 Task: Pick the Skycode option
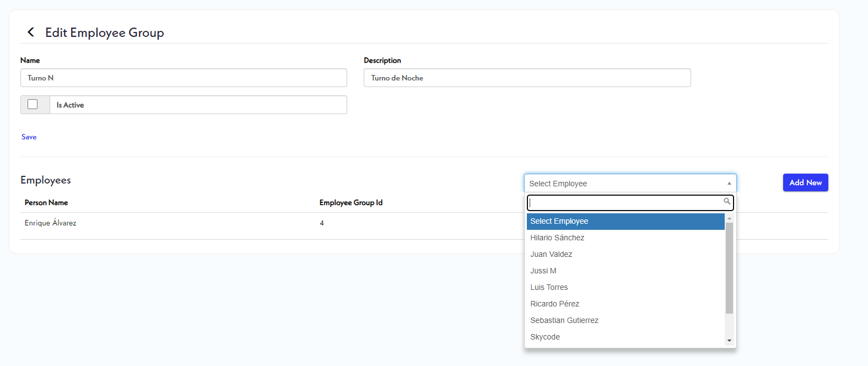coord(545,337)
